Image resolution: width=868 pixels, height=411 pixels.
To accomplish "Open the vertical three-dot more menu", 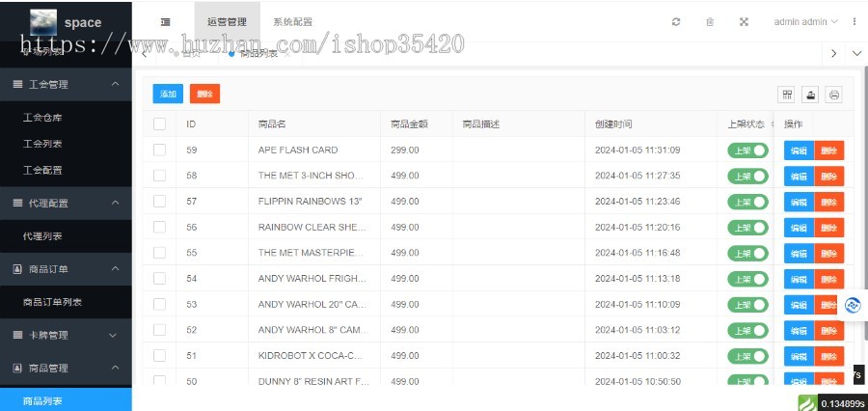I will point(854,21).
